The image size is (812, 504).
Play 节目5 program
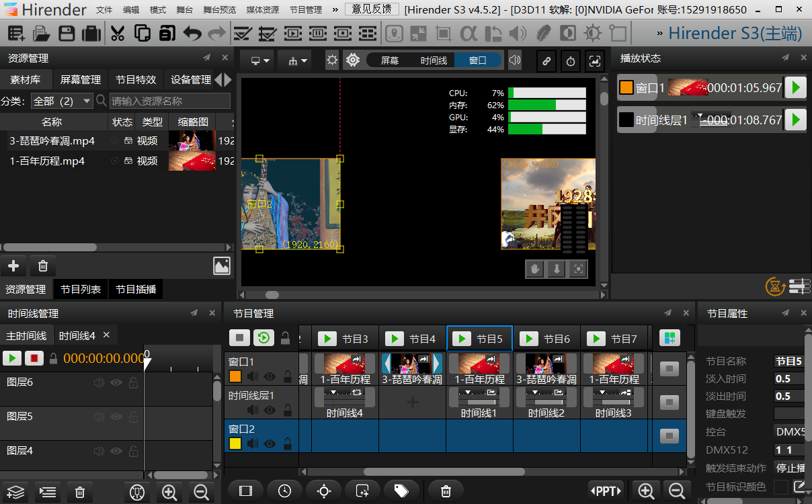tap(462, 339)
